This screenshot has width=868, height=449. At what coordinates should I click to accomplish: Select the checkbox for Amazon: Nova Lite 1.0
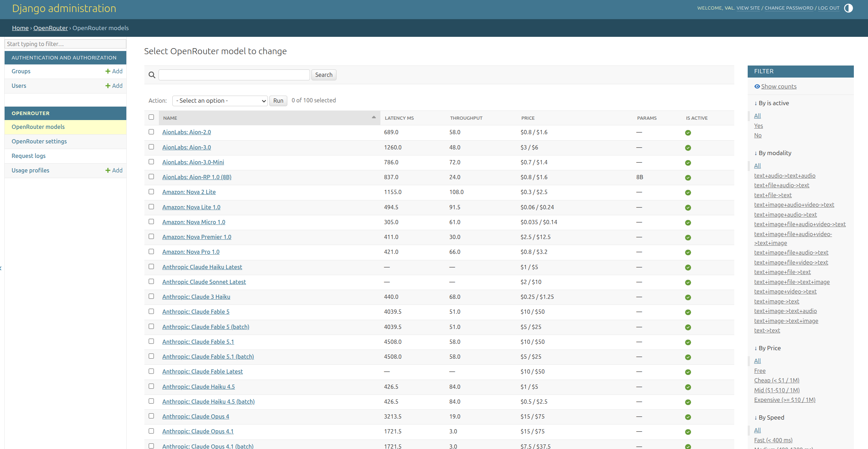click(x=151, y=207)
